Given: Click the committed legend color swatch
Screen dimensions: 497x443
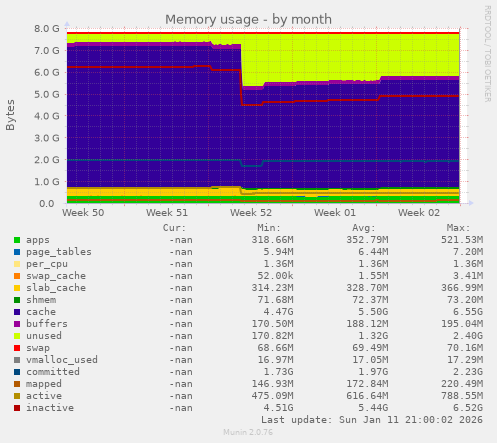Looking at the screenshot, I should click(x=17, y=372).
